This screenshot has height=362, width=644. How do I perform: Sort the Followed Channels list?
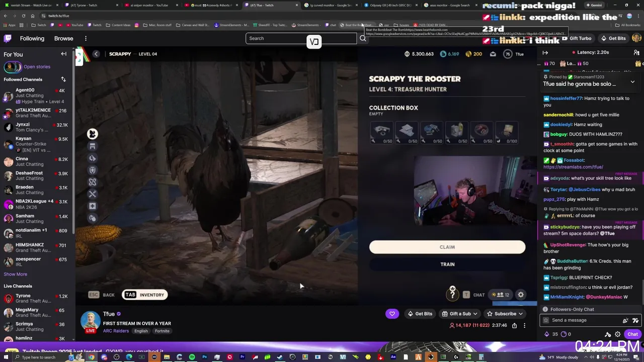point(63,79)
